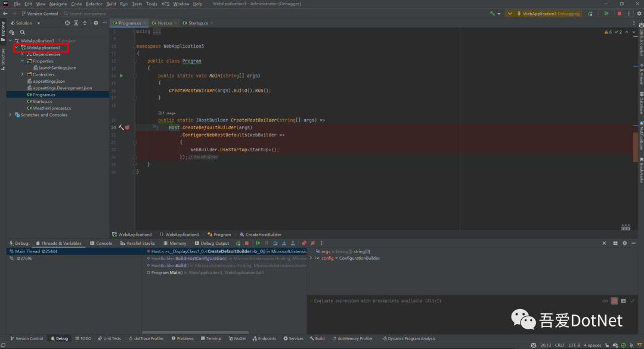The width and height of the screenshot is (644, 349).
Task: Open the Debug Output tab
Action: [212, 243]
